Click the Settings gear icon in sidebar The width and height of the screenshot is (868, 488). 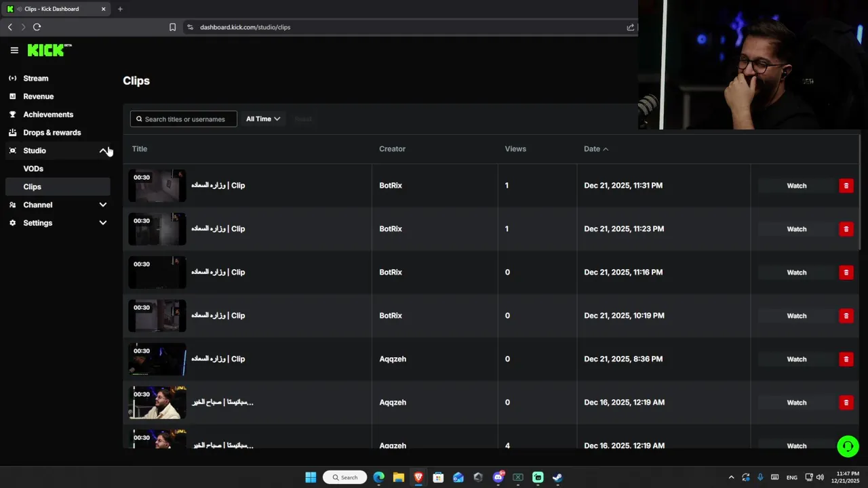click(x=12, y=223)
